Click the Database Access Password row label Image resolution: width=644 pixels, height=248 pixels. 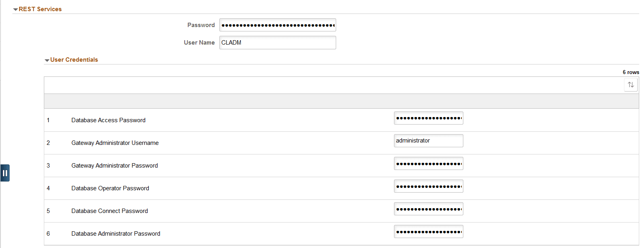click(x=108, y=120)
